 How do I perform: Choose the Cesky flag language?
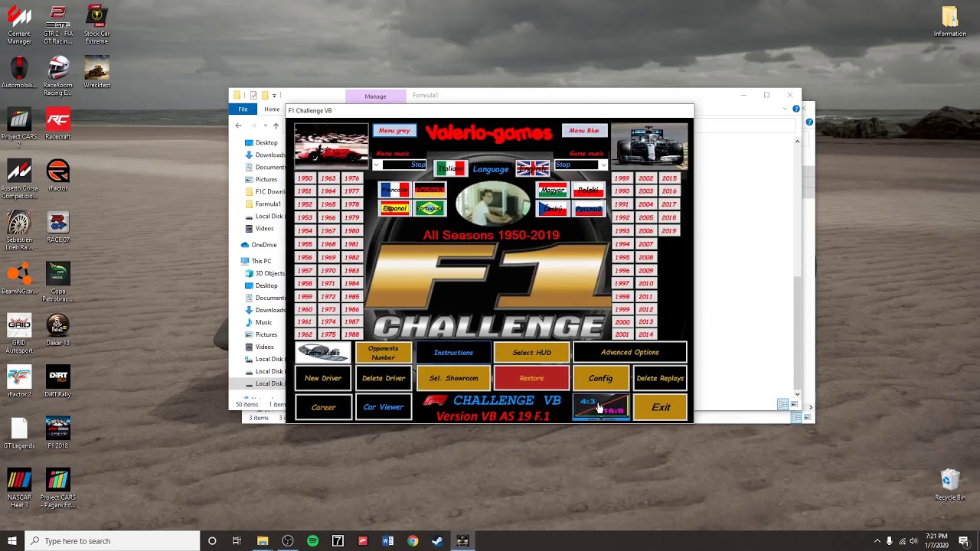pyautogui.click(x=552, y=208)
